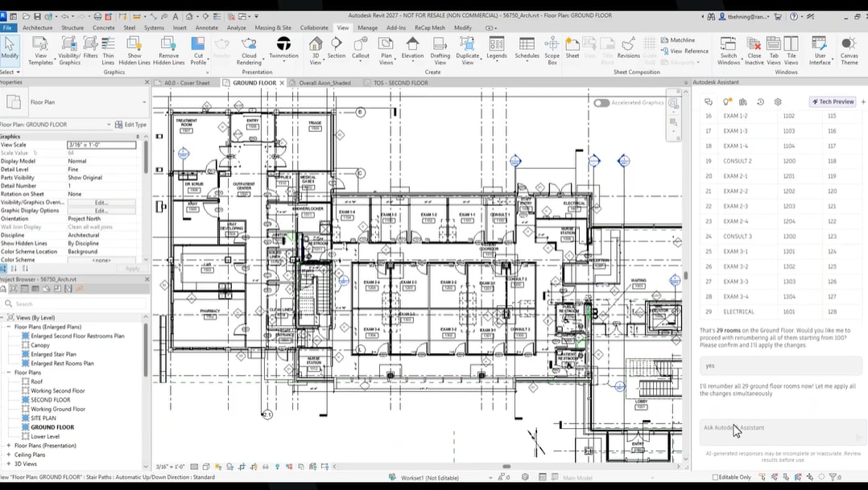Click Switch Windows
The width and height of the screenshot is (868, 490).
(729, 51)
